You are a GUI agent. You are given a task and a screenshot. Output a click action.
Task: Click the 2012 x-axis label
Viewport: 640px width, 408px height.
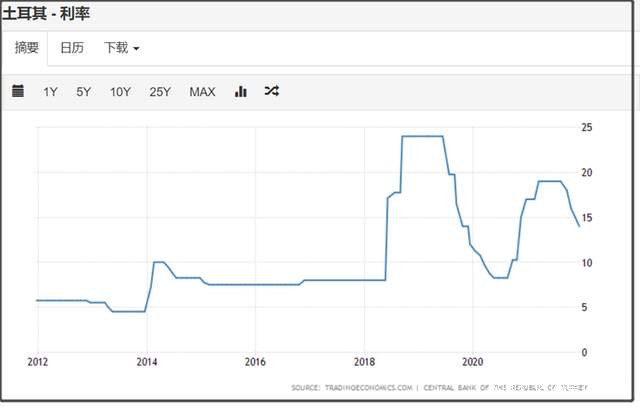(x=38, y=362)
